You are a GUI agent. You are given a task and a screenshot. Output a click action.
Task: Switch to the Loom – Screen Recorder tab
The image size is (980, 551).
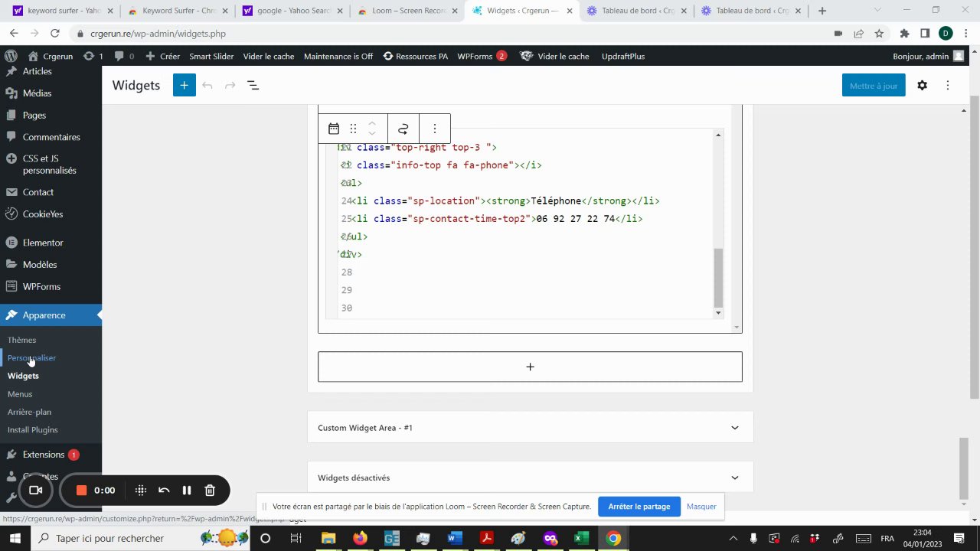coord(407,11)
